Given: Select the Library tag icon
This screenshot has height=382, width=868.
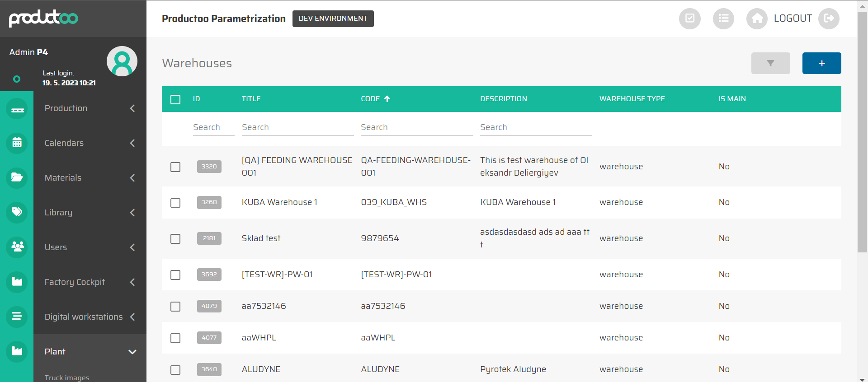Looking at the screenshot, I should [17, 212].
